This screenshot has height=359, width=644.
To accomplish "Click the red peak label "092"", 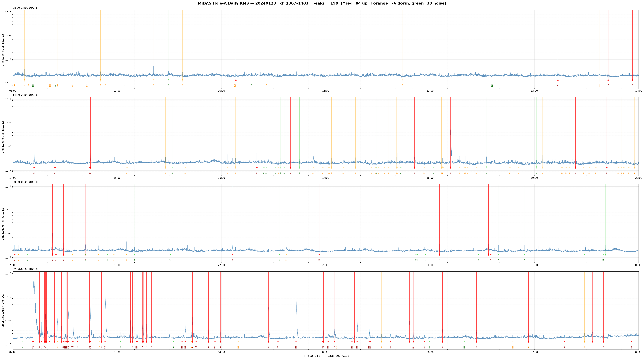I will click(15, 260).
